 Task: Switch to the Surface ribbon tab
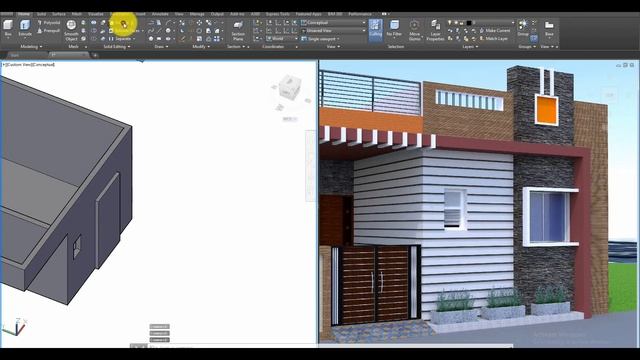(59, 14)
